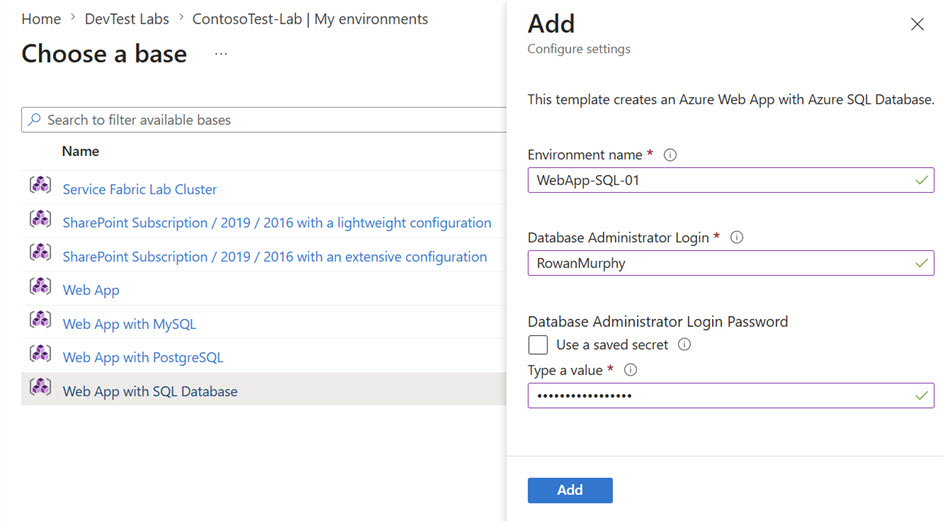Click the Configure settings subtitle
The height and width of the screenshot is (521, 943).
coord(579,49)
